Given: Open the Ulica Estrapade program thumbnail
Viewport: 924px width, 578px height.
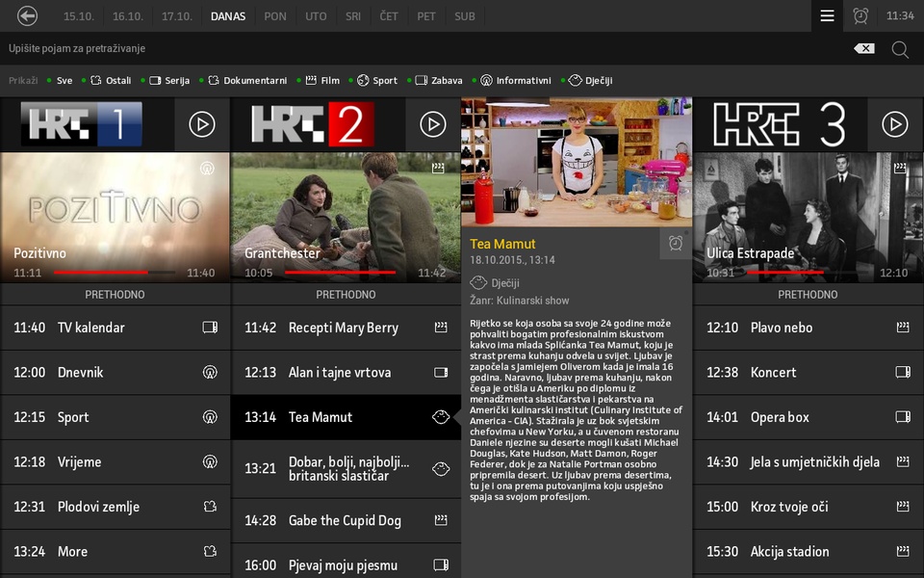Looking at the screenshot, I should (808, 217).
